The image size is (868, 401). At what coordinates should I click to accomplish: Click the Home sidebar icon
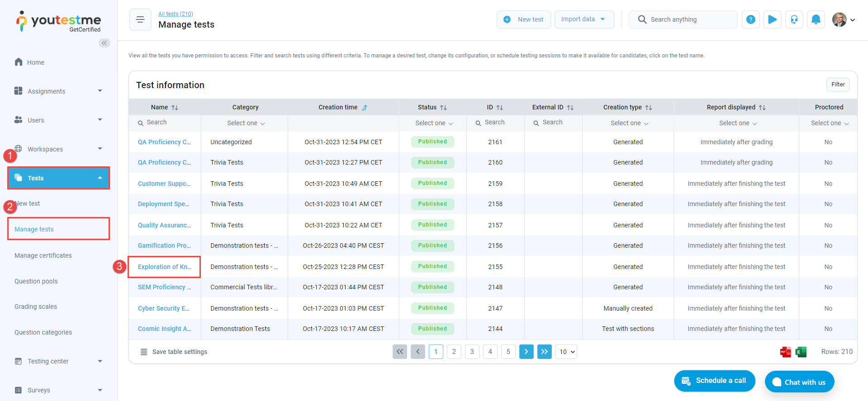[19, 62]
